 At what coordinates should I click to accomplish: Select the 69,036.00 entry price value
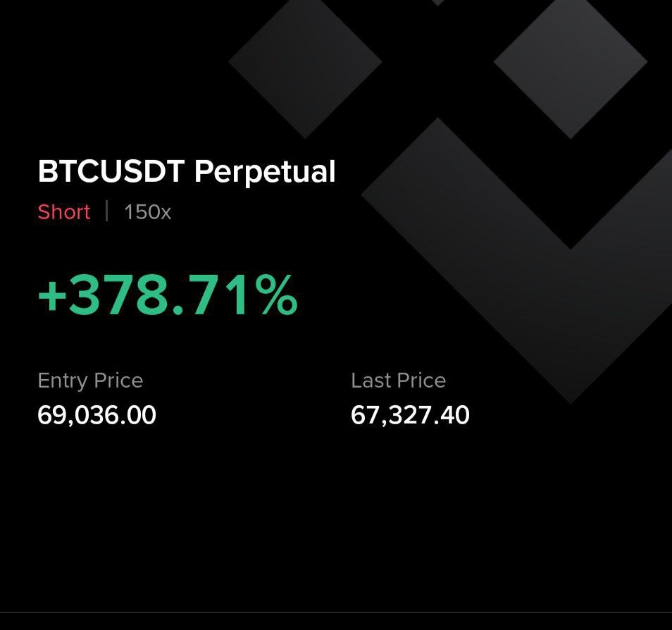[x=97, y=415]
